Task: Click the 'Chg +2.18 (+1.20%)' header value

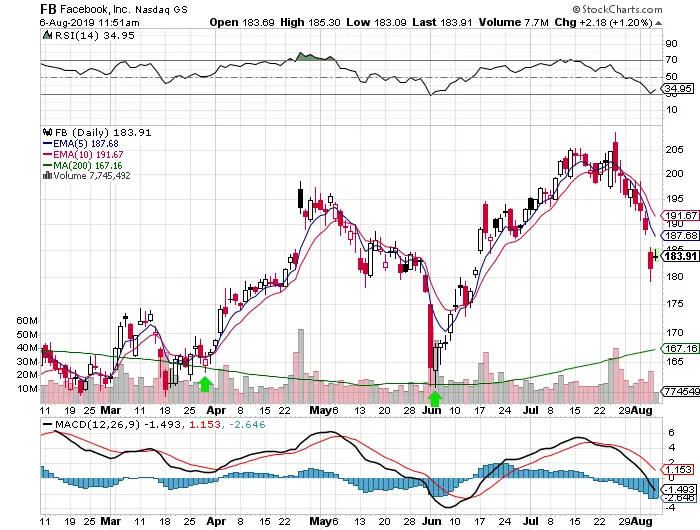Action: (x=604, y=22)
